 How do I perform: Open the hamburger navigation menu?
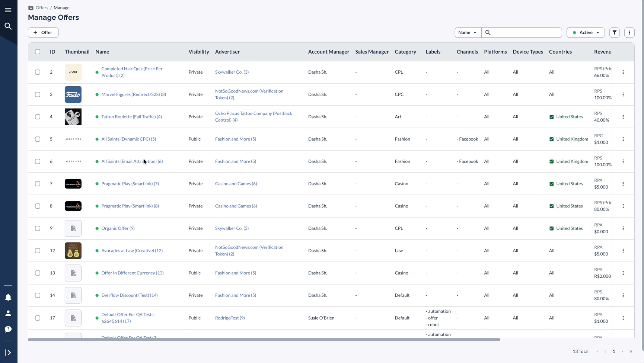click(x=8, y=10)
